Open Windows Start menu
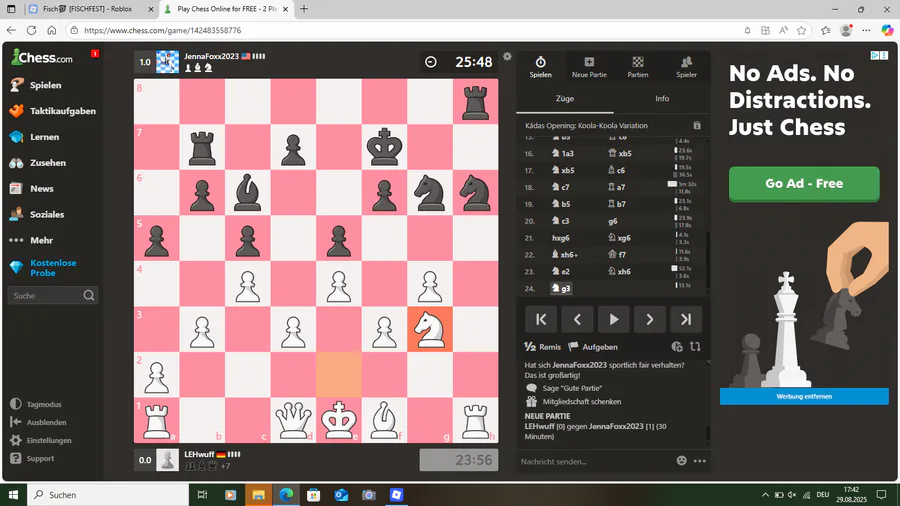The height and width of the screenshot is (506, 900). coord(13,495)
